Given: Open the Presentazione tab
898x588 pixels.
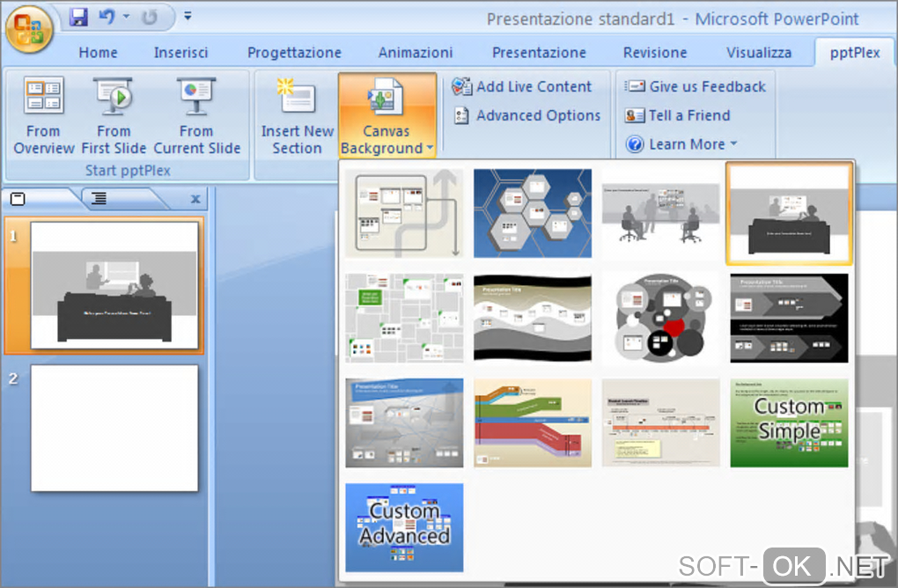Looking at the screenshot, I should click(539, 53).
